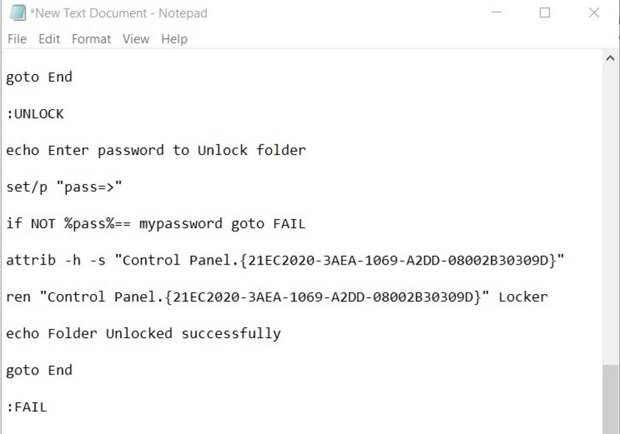Place cursor on the 'attrib -h -s' line
The image size is (620, 434).
(x=285, y=260)
